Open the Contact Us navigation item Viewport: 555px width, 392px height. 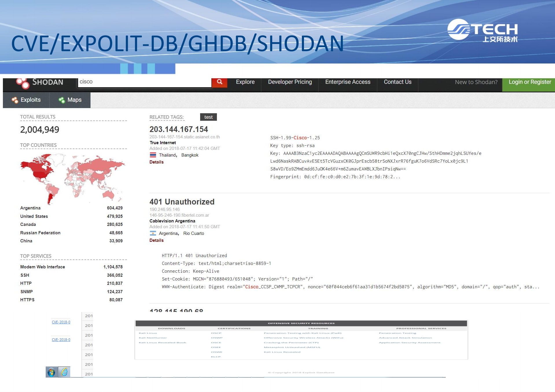(x=397, y=82)
